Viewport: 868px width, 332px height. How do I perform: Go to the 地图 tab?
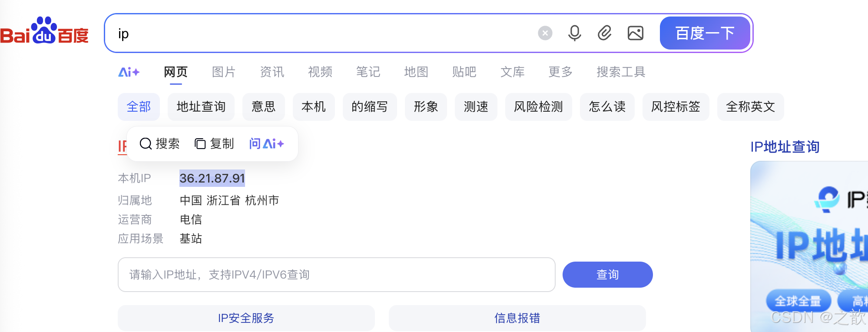416,72
